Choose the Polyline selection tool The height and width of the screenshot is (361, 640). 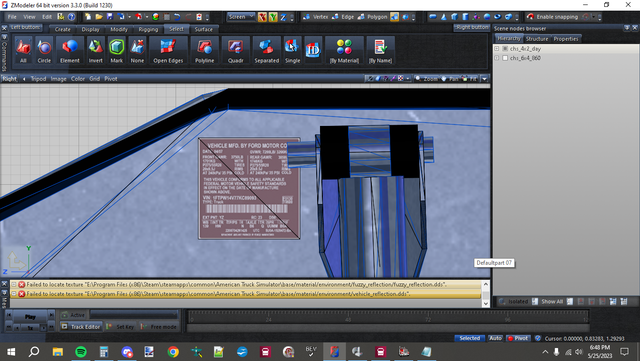204,50
